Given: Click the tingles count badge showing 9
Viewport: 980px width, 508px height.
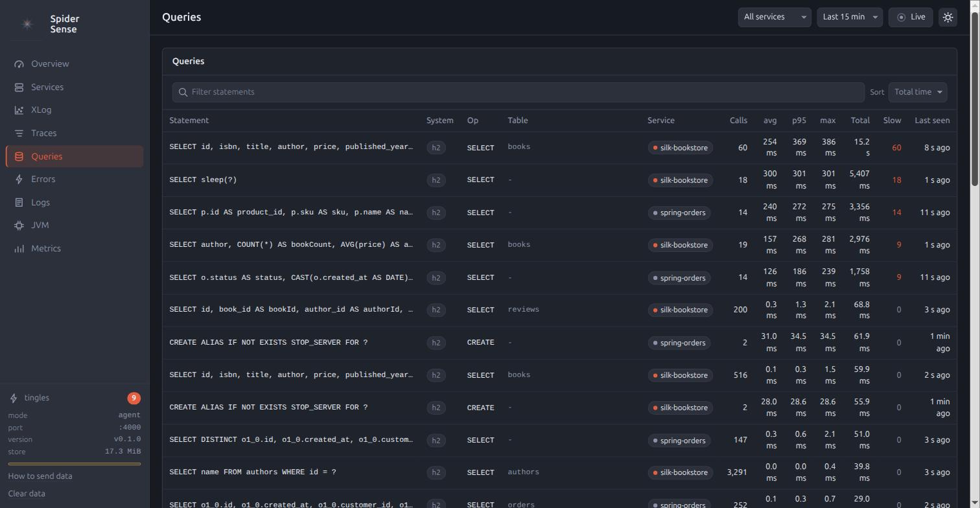Looking at the screenshot, I should [x=134, y=398].
